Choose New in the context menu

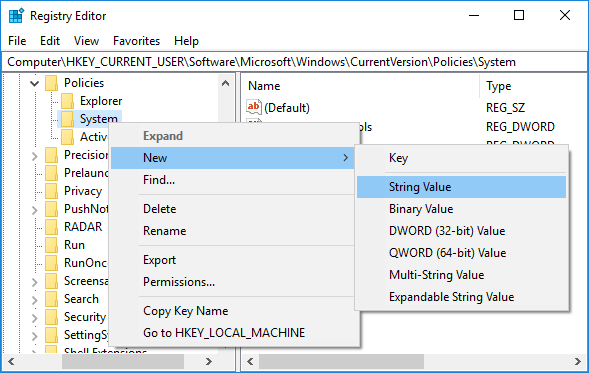233,158
